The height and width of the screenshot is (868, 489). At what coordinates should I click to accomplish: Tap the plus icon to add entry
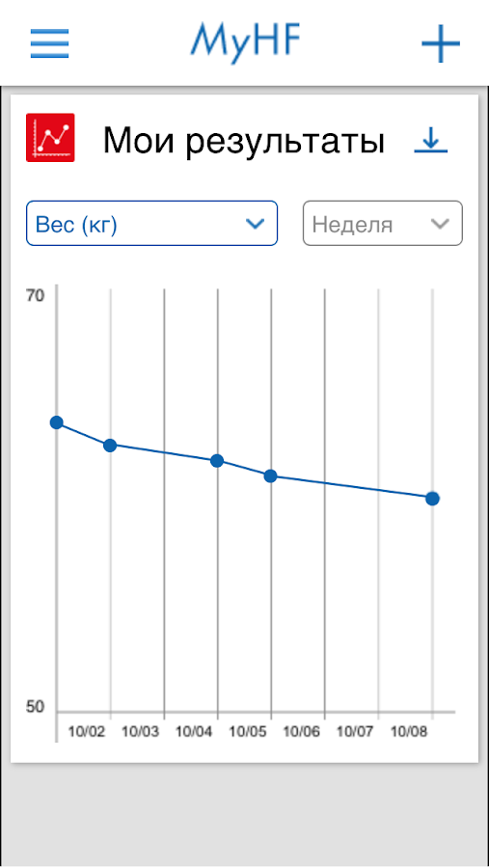click(441, 43)
